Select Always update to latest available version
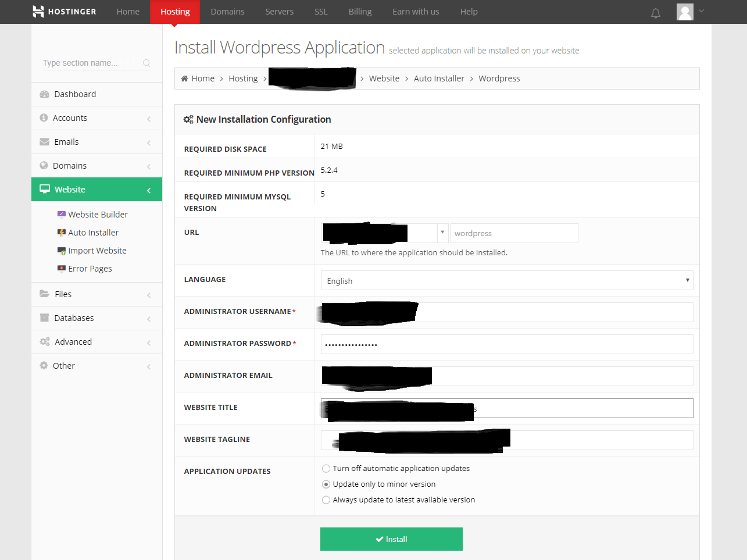747x560 pixels. (x=326, y=500)
